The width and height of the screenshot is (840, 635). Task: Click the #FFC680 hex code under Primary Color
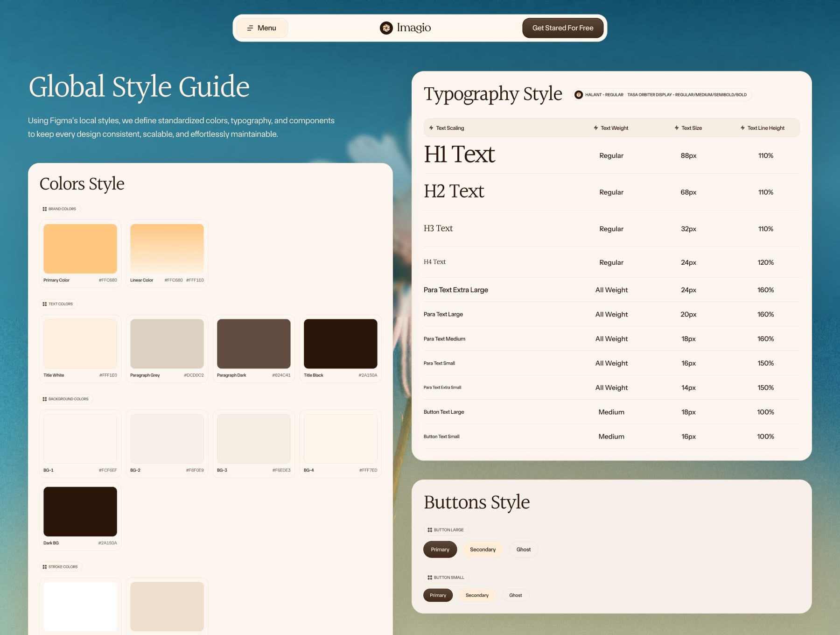pos(108,280)
